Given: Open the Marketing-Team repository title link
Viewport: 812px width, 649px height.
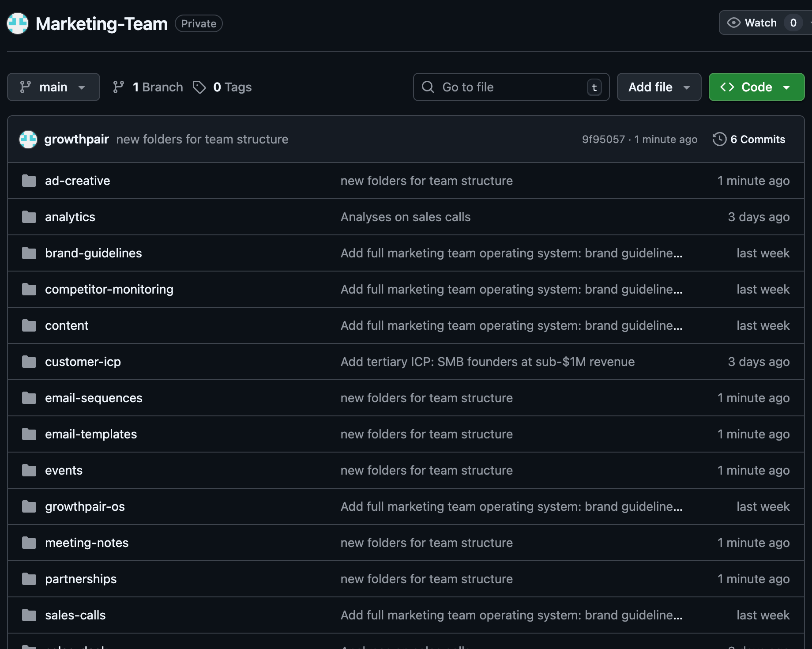Looking at the screenshot, I should [x=101, y=24].
